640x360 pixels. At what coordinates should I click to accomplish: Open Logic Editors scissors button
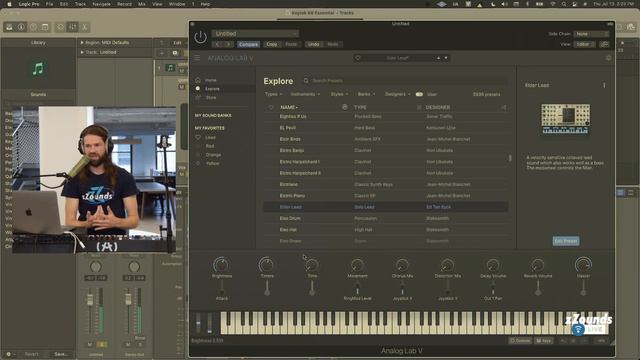84,27
